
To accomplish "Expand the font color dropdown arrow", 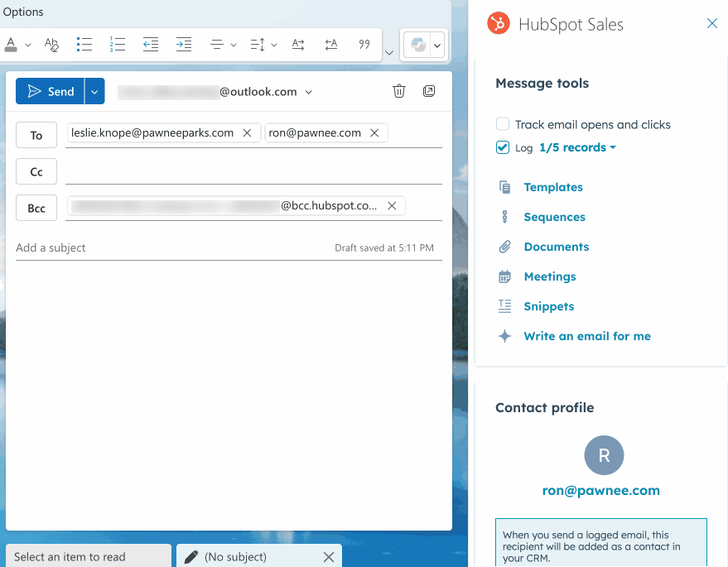I will pos(28,45).
